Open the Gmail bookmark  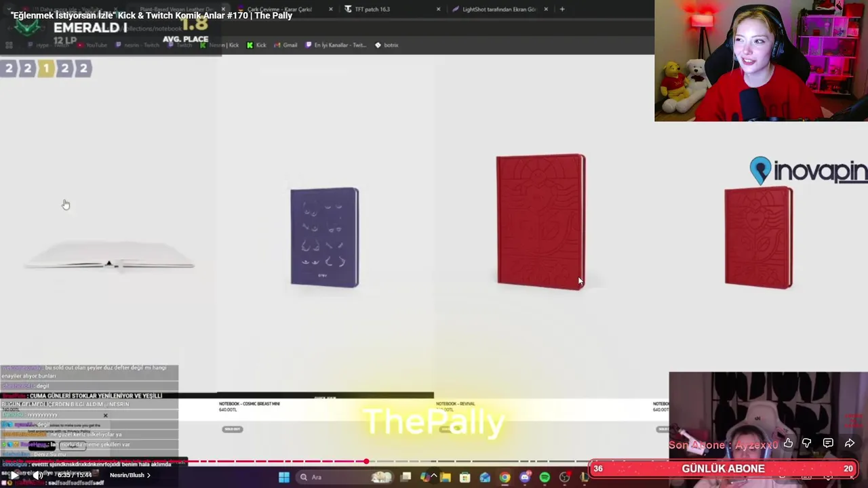tap(285, 45)
